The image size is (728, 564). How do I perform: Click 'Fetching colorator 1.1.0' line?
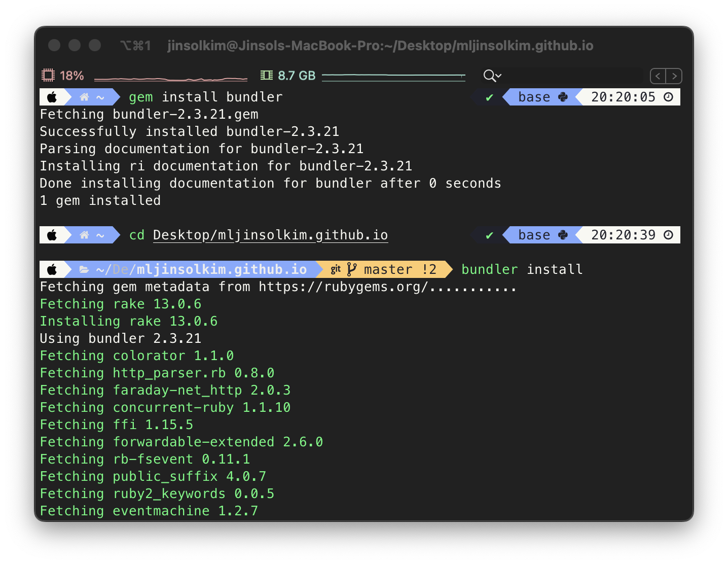coord(137,356)
